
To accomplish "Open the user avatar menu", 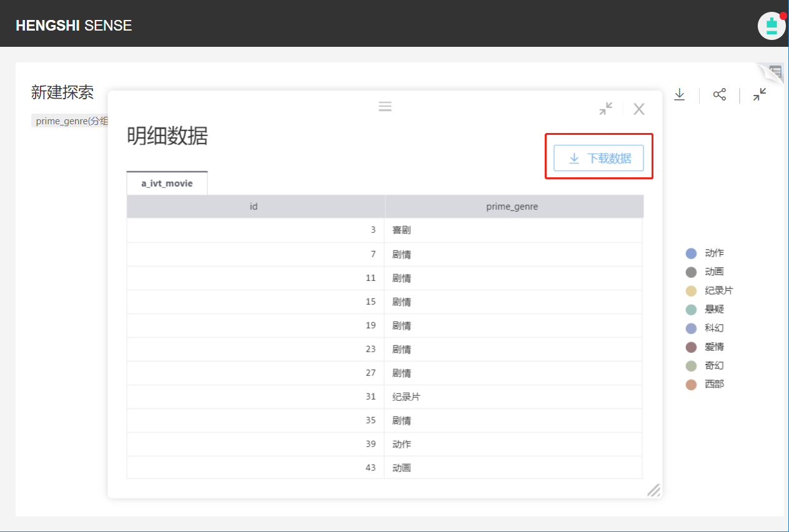I will click(772, 26).
